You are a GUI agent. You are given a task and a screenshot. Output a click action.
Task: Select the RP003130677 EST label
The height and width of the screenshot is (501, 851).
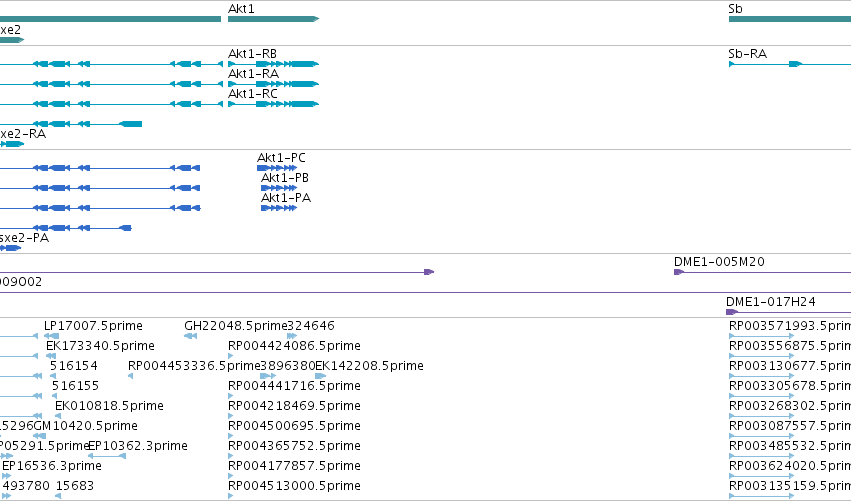[790, 366]
